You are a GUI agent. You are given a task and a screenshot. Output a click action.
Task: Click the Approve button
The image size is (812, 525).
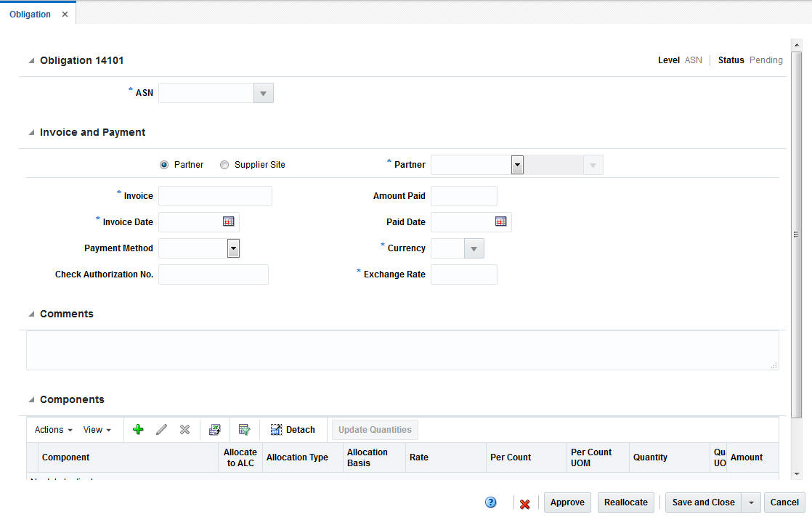pos(567,502)
